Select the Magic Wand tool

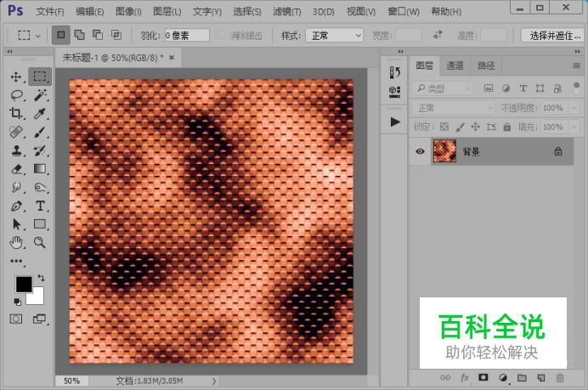(x=40, y=95)
